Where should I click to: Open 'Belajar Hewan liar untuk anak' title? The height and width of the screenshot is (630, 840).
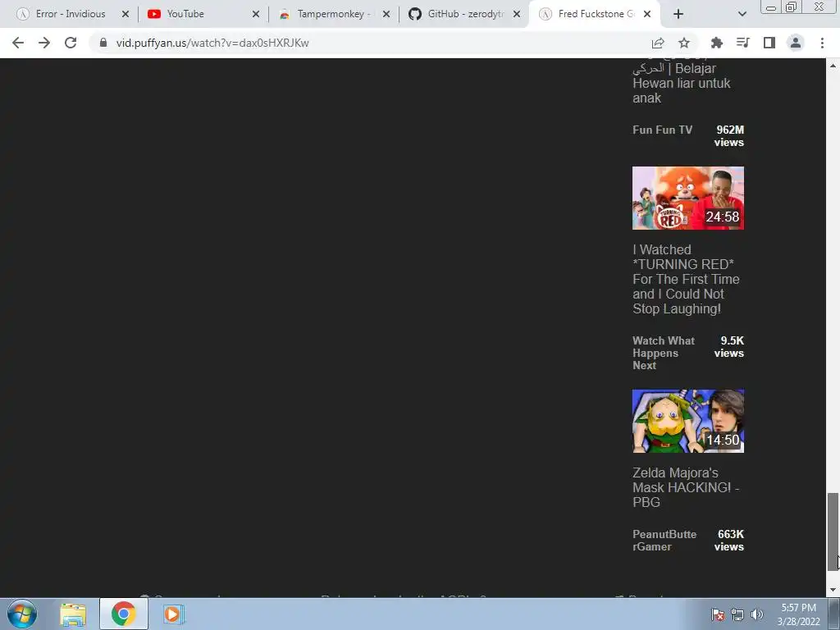[x=682, y=83]
